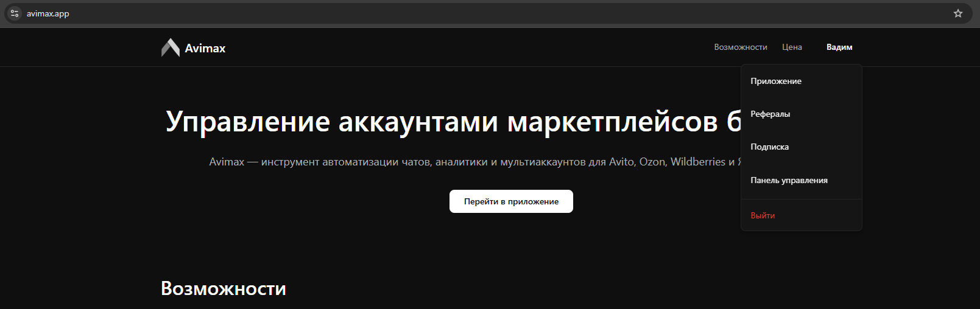The width and height of the screenshot is (980, 309).
Task: Click the Avimax logo icon
Action: tap(171, 47)
